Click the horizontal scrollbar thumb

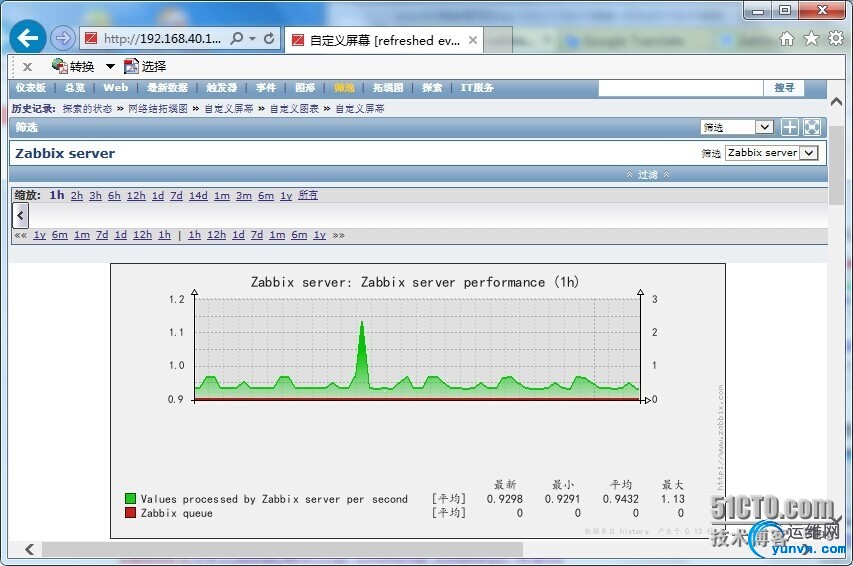point(282,550)
